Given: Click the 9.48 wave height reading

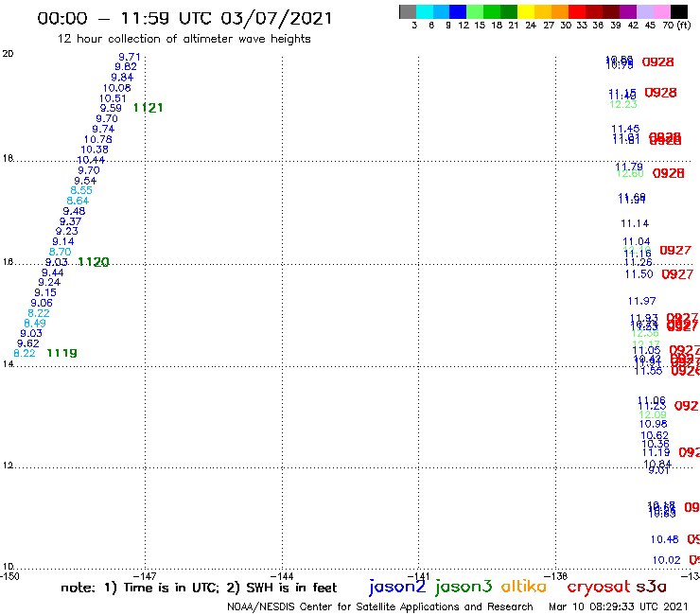Looking at the screenshot, I should pos(74,211).
